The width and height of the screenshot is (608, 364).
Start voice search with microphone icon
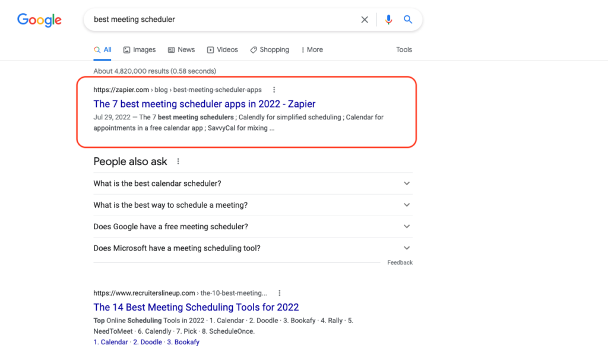click(388, 20)
